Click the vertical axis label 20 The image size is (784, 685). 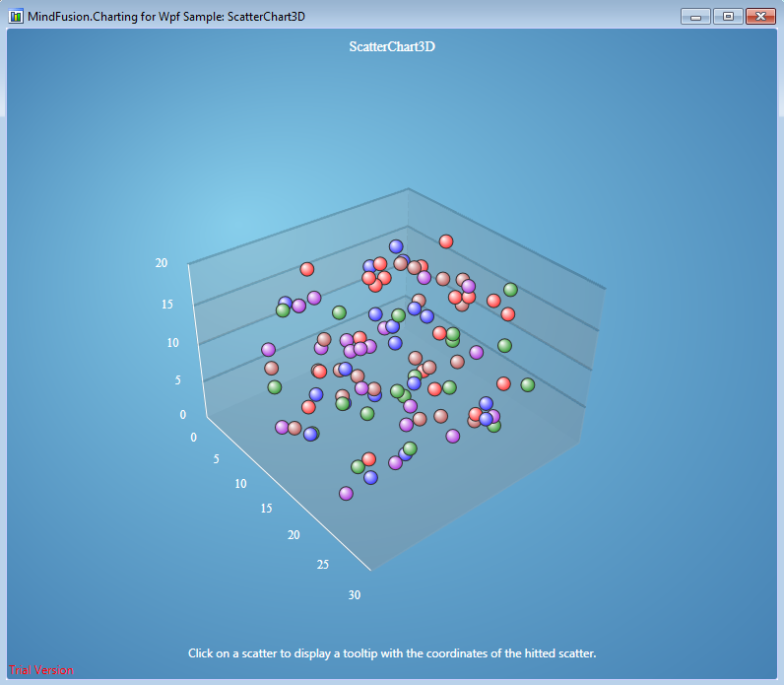(x=162, y=263)
